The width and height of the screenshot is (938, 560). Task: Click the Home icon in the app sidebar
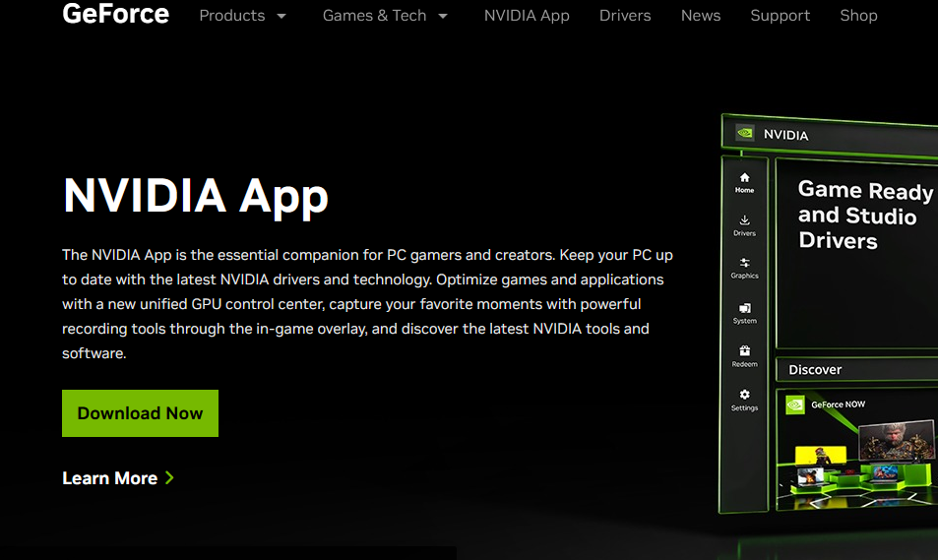coord(744,178)
